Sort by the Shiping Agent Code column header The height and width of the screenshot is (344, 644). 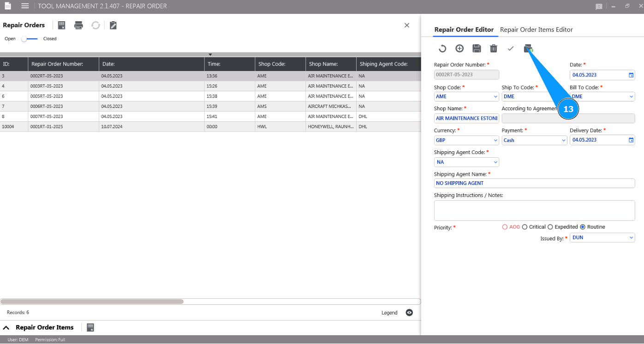tap(389, 64)
